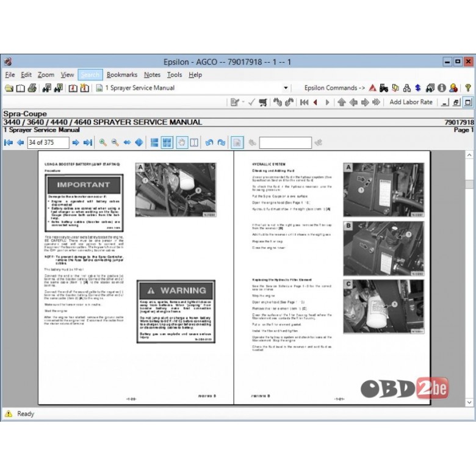Rotate pages clockwise
476x476 pixels.
coord(222,142)
